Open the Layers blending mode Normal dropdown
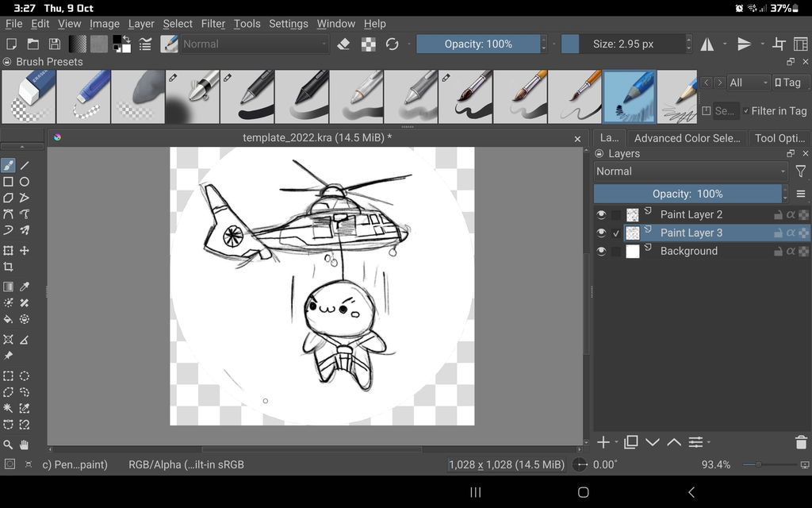This screenshot has height=508, width=812. coord(690,171)
